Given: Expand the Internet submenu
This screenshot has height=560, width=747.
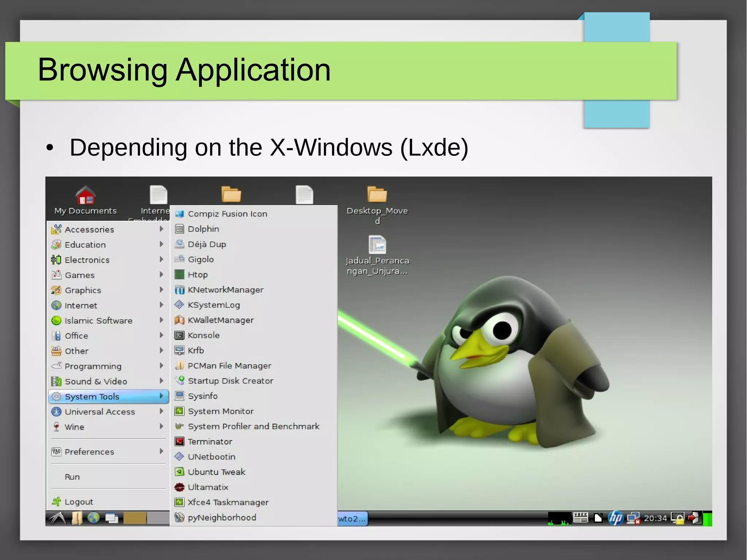Looking at the screenshot, I should tap(108, 305).
